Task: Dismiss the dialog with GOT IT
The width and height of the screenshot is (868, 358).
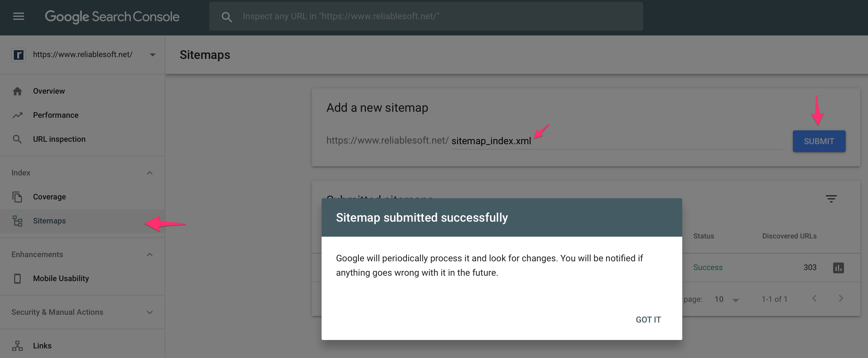Action: pyautogui.click(x=648, y=320)
